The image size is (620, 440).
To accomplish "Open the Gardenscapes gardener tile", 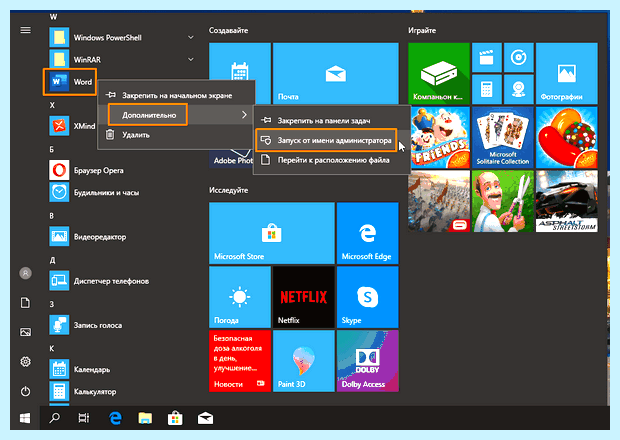I will 503,201.
